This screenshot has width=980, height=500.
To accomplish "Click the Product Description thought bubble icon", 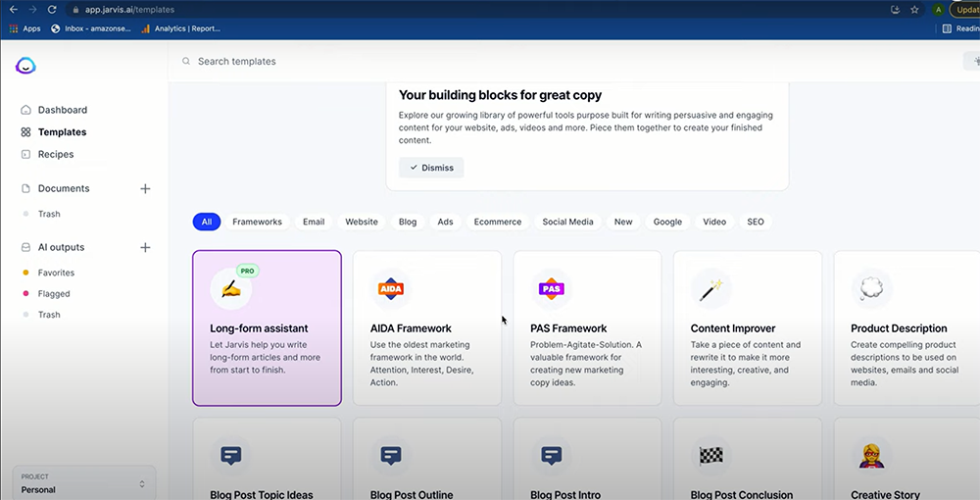I will click(871, 289).
